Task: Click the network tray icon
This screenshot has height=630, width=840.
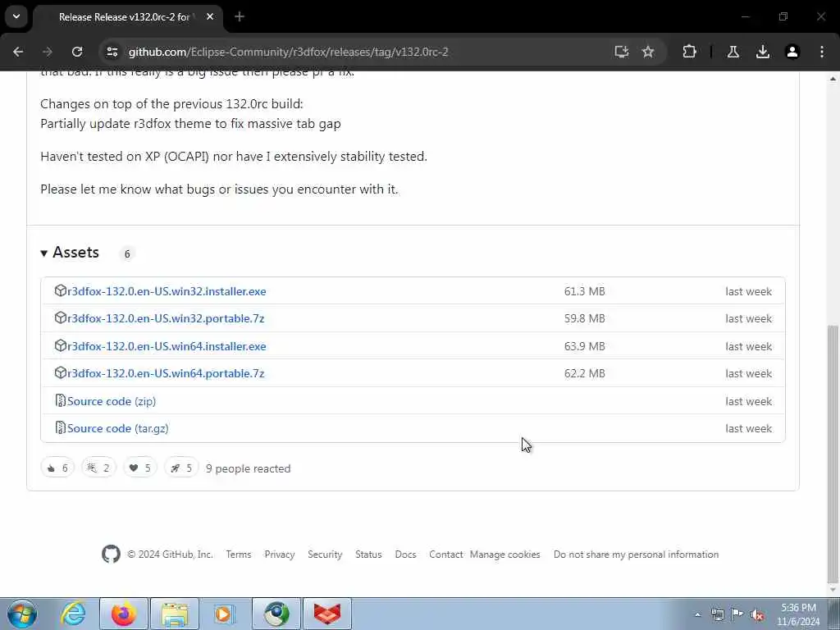Action: click(x=717, y=614)
